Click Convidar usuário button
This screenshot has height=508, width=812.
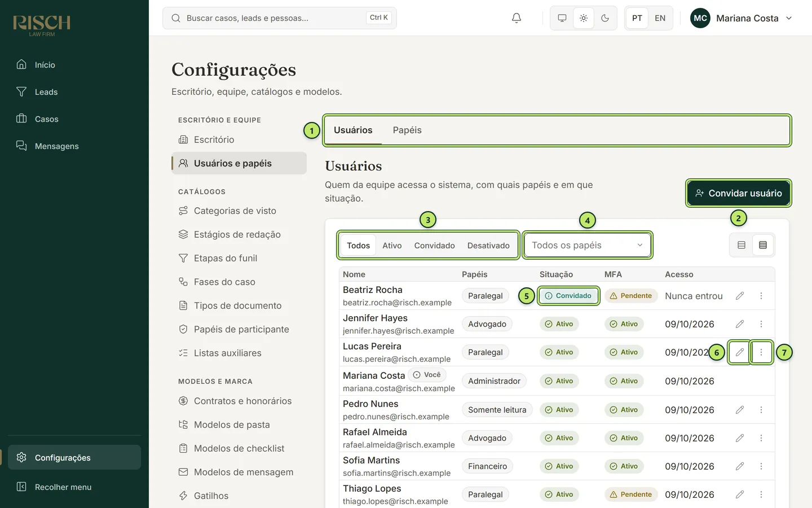(x=739, y=193)
